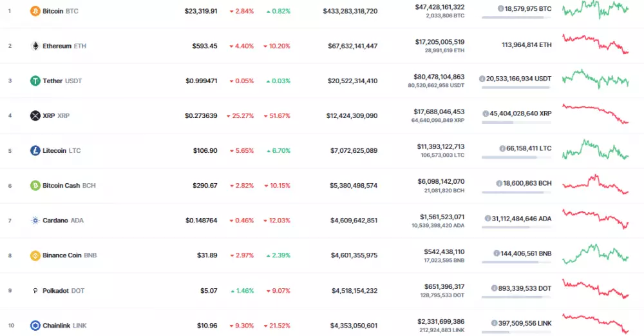
Task: Open the Chainlink name link
Action: click(57, 326)
